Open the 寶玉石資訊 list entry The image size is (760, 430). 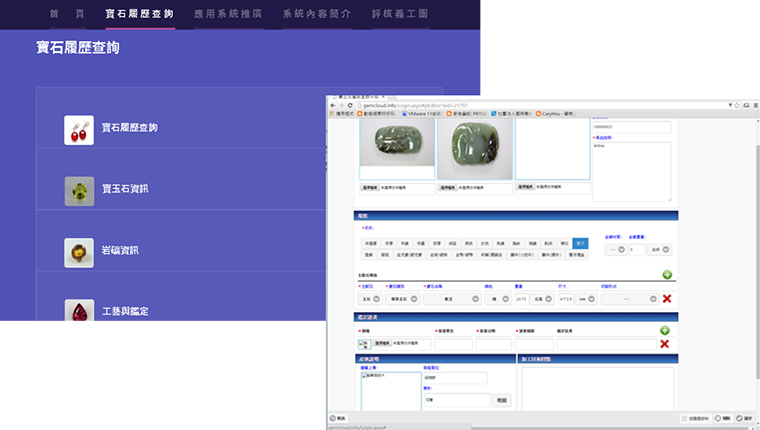[125, 189]
